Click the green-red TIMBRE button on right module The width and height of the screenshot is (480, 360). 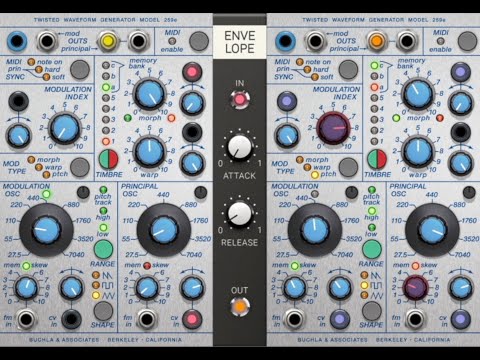(377, 159)
